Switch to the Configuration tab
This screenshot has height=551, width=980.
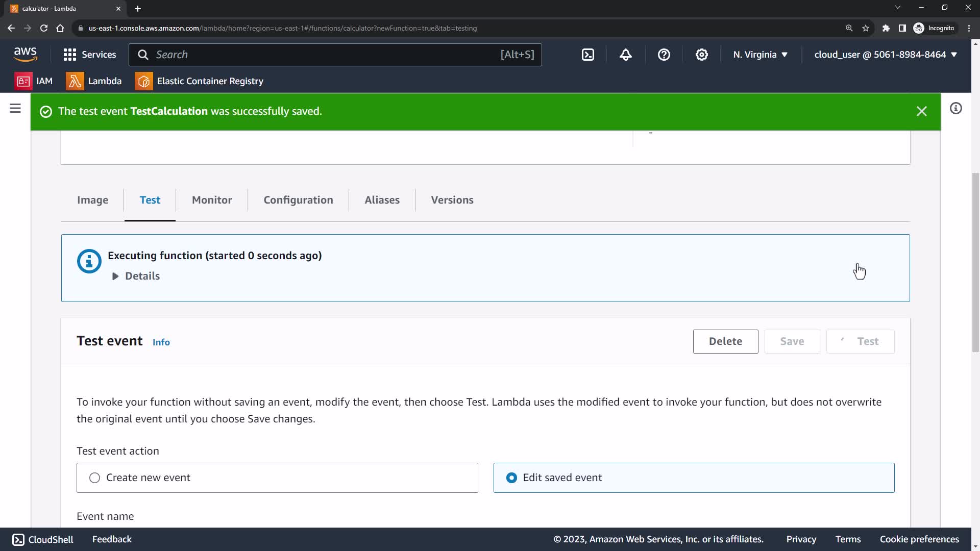pyautogui.click(x=298, y=200)
